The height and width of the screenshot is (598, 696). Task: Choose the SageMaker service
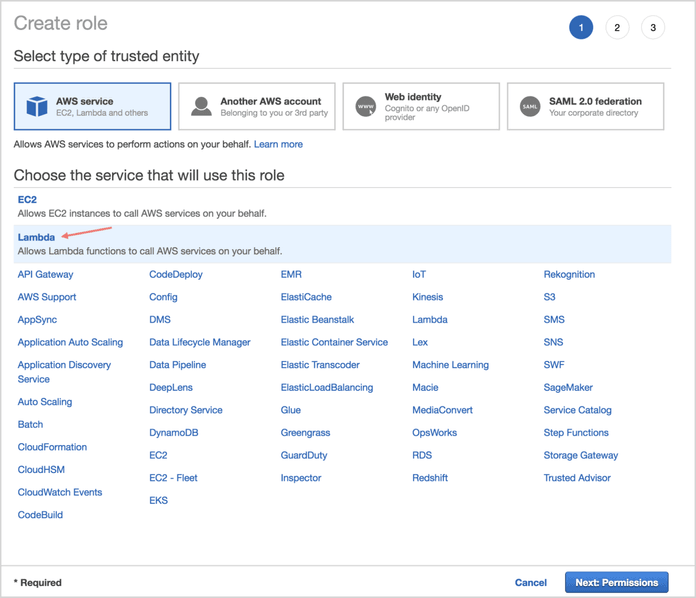[569, 387]
